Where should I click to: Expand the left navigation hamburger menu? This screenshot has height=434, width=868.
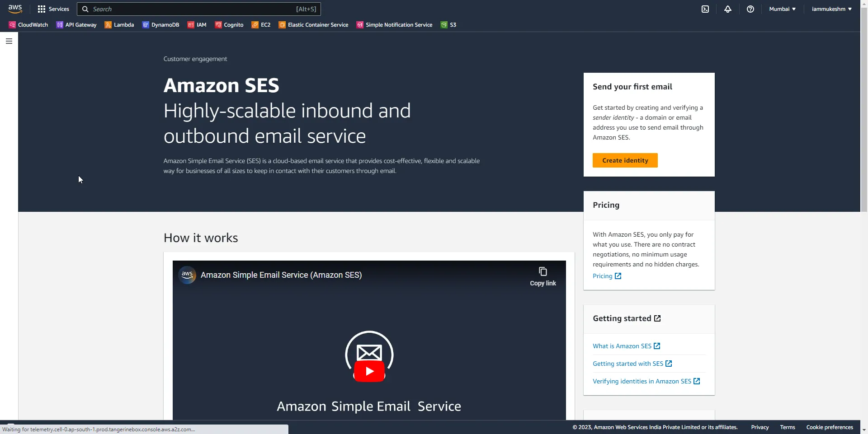9,41
